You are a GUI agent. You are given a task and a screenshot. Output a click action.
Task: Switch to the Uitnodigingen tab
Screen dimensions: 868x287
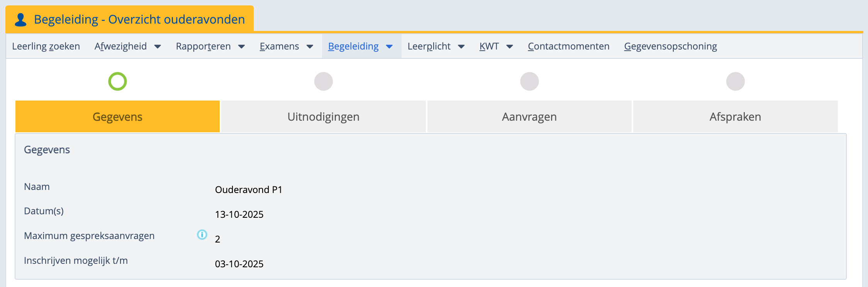(x=324, y=117)
